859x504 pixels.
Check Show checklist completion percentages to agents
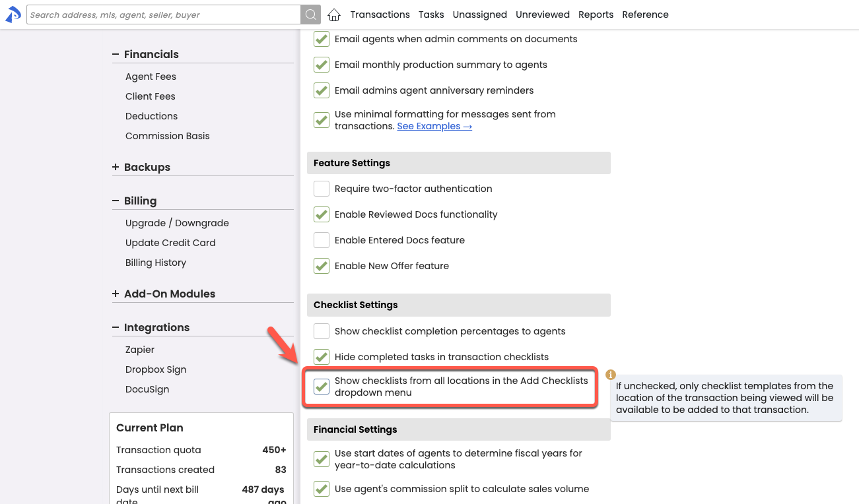[x=322, y=331]
